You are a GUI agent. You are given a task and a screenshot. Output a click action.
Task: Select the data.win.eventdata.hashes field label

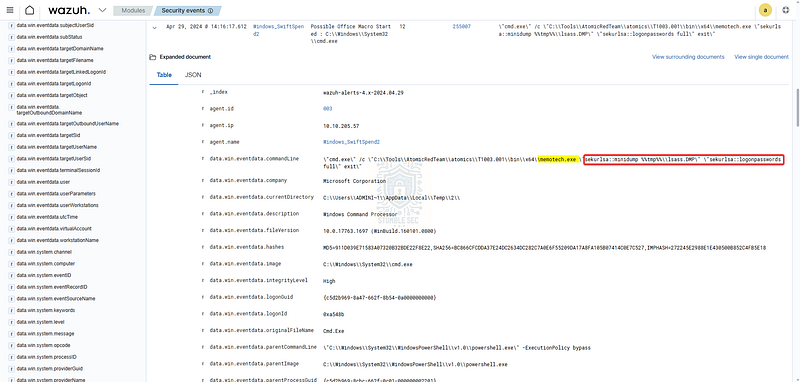click(247, 247)
